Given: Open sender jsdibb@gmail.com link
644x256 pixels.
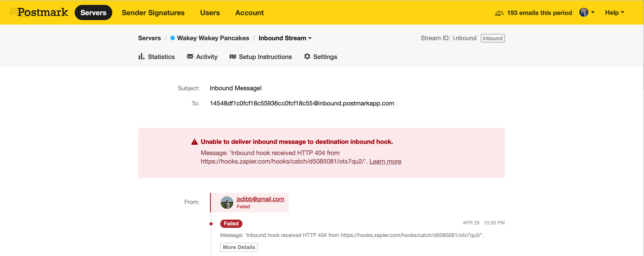Looking at the screenshot, I should (x=260, y=199).
